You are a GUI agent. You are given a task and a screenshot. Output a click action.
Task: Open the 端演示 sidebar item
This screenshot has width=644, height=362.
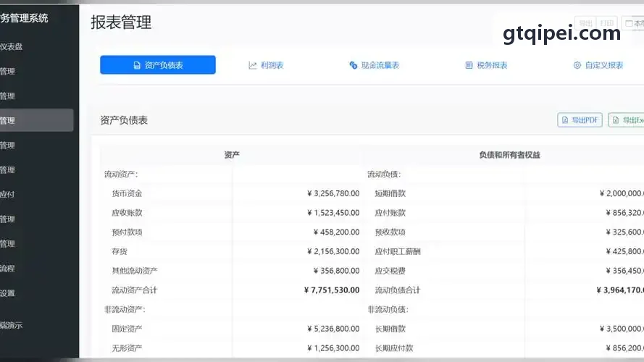[x=12, y=325]
